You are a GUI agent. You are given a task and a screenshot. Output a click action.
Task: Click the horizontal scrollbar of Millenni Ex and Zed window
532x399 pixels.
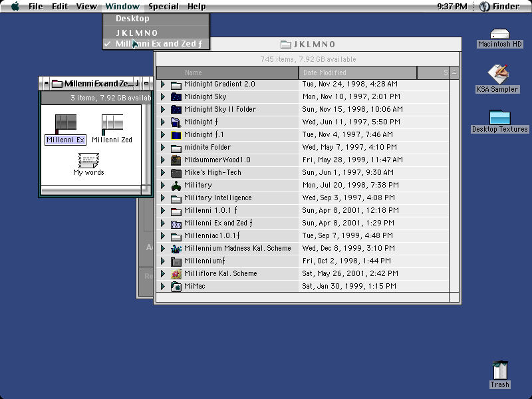91,190
